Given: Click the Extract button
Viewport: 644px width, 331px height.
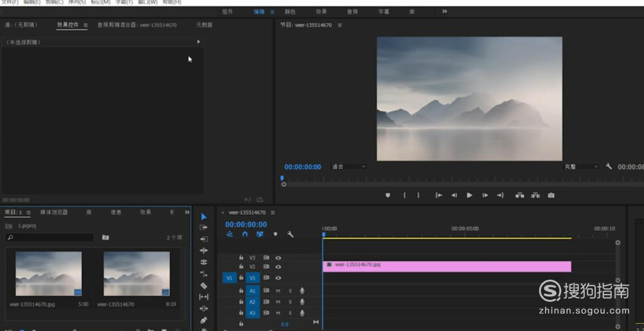Looking at the screenshot, I should [x=535, y=196].
